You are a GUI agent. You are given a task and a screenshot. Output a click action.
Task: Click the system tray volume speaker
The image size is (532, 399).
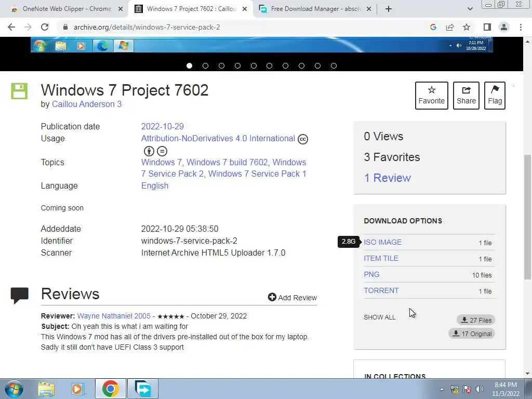[x=479, y=389]
